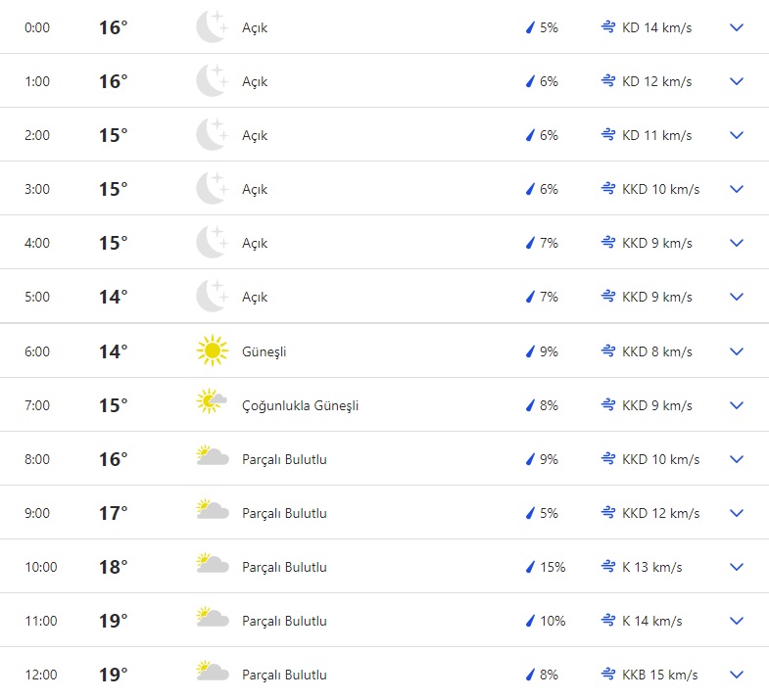The width and height of the screenshot is (769, 700).
Task: Click the wind icon beside KKB 15 km/s
Action: tap(608, 675)
